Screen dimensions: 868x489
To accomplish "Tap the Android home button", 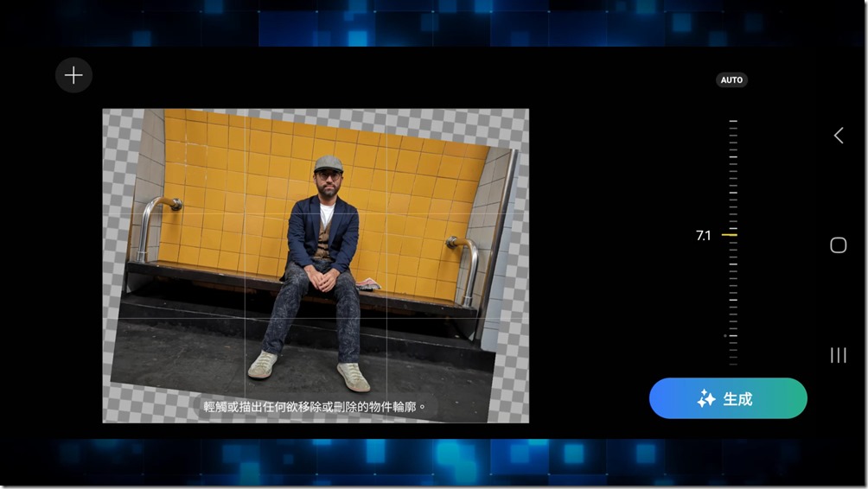I will click(838, 245).
